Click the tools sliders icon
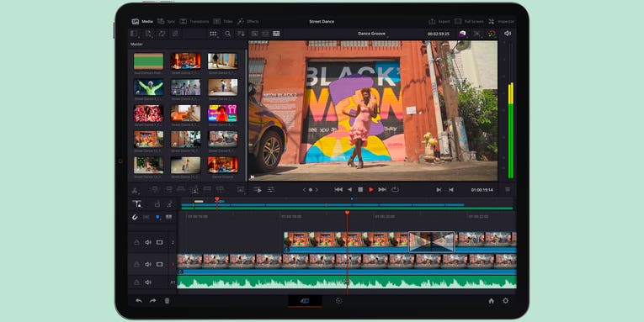The image size is (644, 322). [271, 189]
